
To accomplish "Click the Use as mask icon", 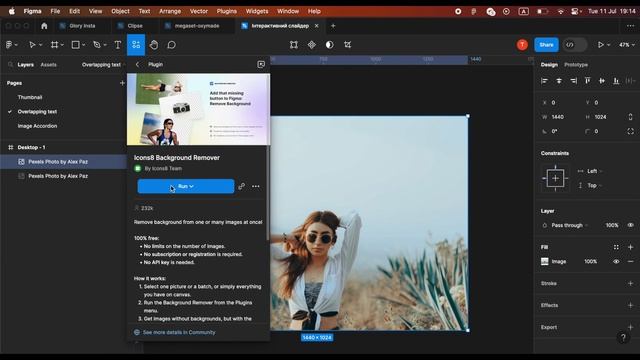I will tap(329, 45).
